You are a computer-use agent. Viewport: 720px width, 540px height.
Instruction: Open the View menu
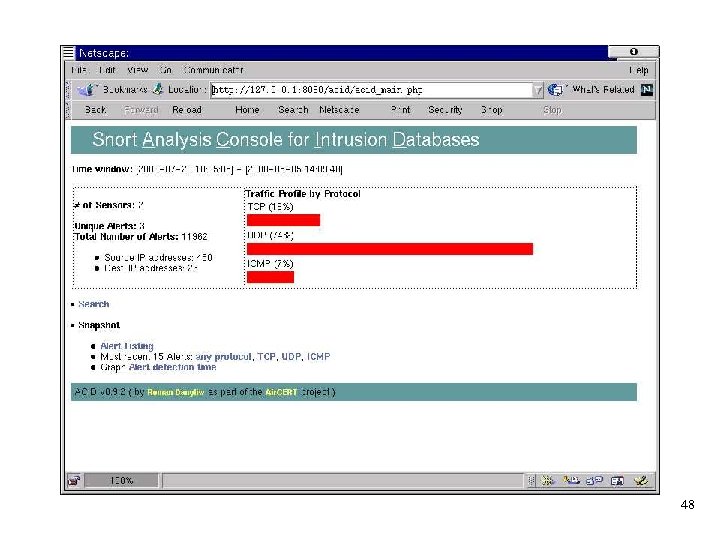click(138, 70)
